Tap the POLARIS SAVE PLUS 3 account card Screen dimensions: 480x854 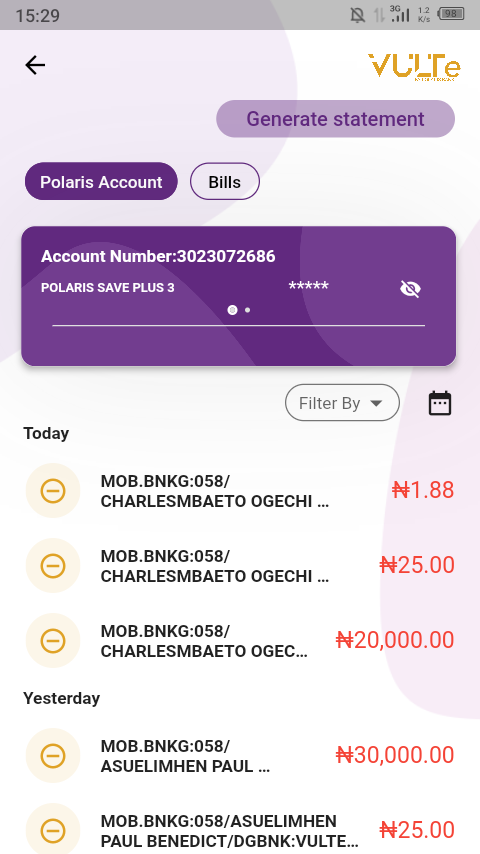239,296
